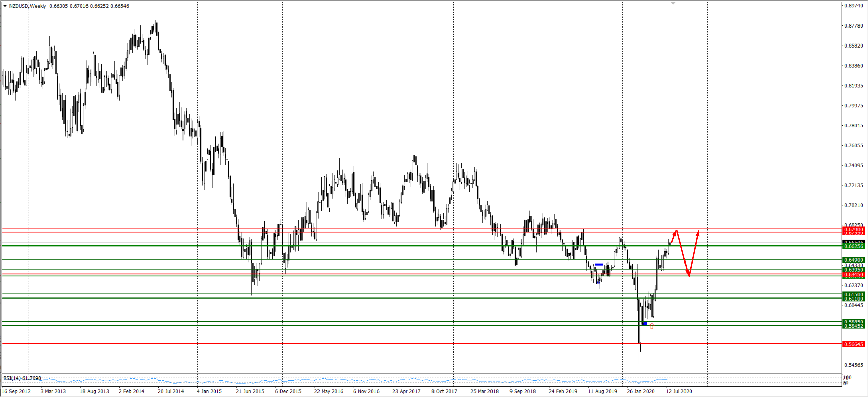The image size is (868, 397).
Task: Click the red 0.56645 price label
Action: [x=853, y=344]
